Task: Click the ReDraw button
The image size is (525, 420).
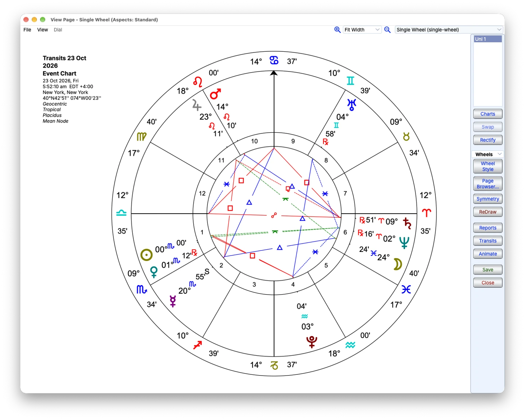Action: coord(488,212)
